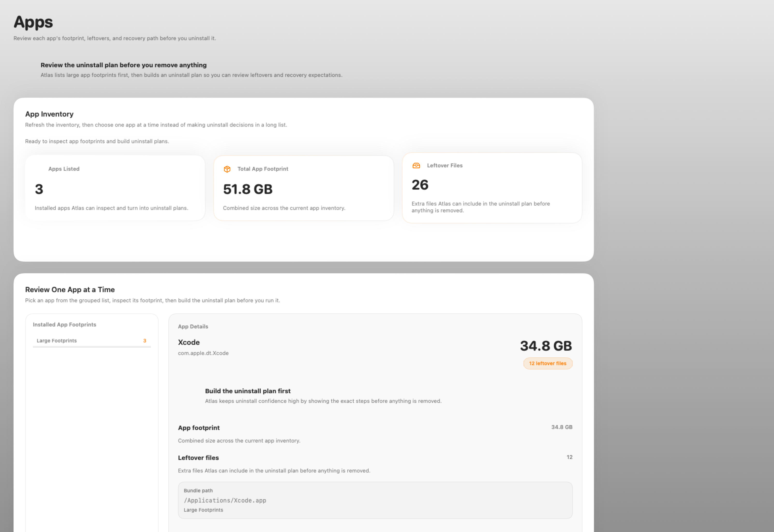The height and width of the screenshot is (532, 774).
Task: Click the 26 leftover files count
Action: (x=420, y=185)
